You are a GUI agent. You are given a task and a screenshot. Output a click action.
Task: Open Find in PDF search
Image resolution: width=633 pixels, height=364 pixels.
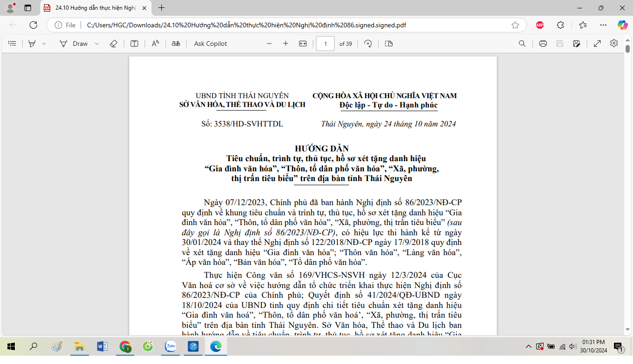point(522,44)
